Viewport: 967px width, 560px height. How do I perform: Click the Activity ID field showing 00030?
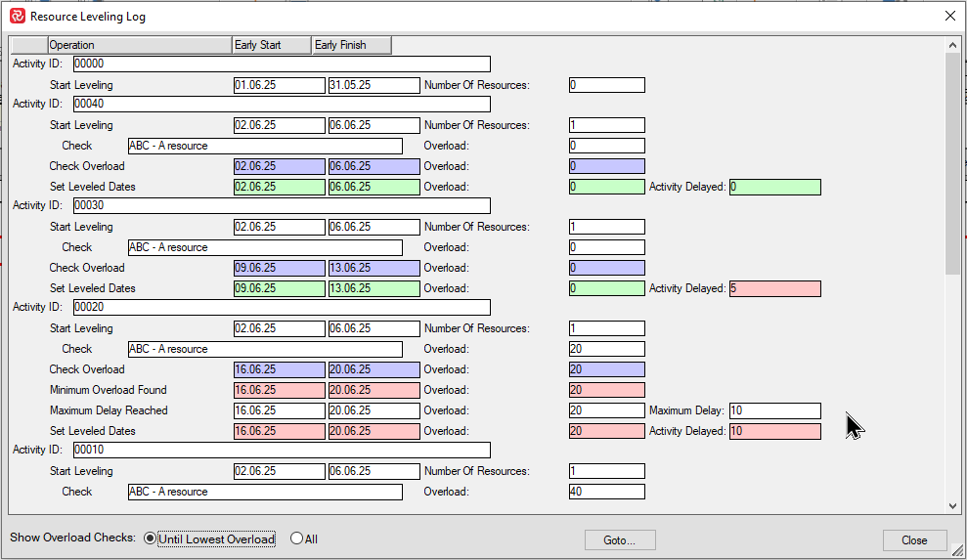point(282,205)
